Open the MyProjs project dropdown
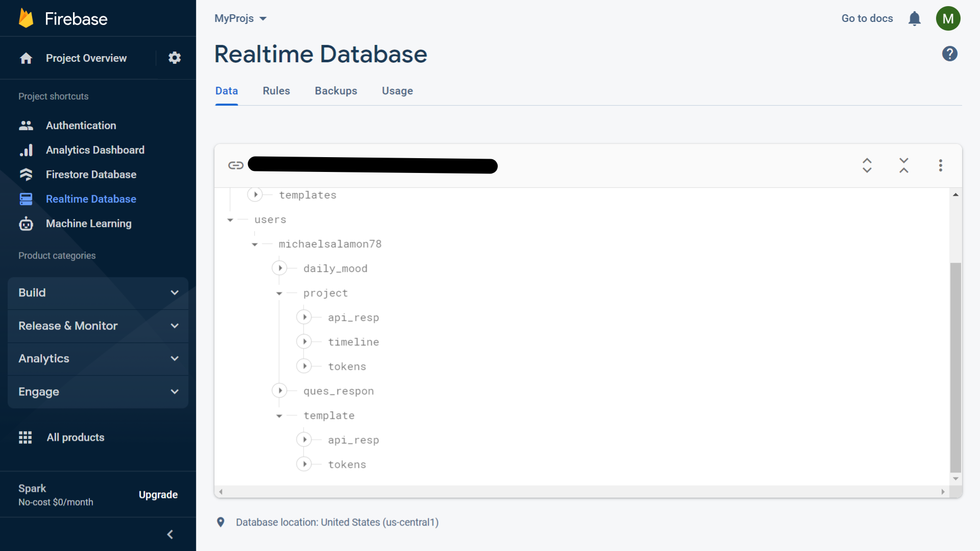 pos(240,18)
